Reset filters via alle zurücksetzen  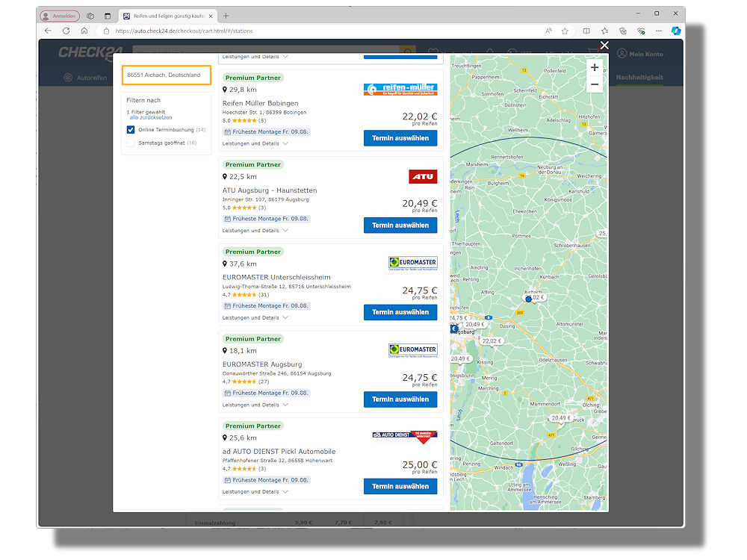(151, 118)
